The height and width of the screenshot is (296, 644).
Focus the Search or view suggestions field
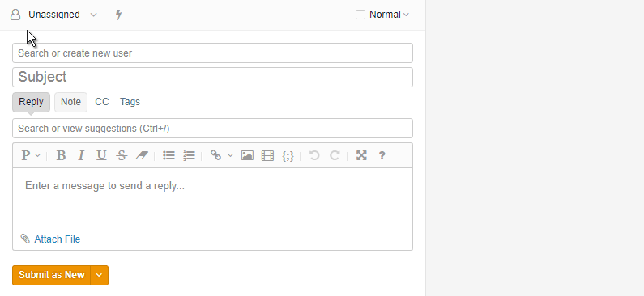(212, 129)
